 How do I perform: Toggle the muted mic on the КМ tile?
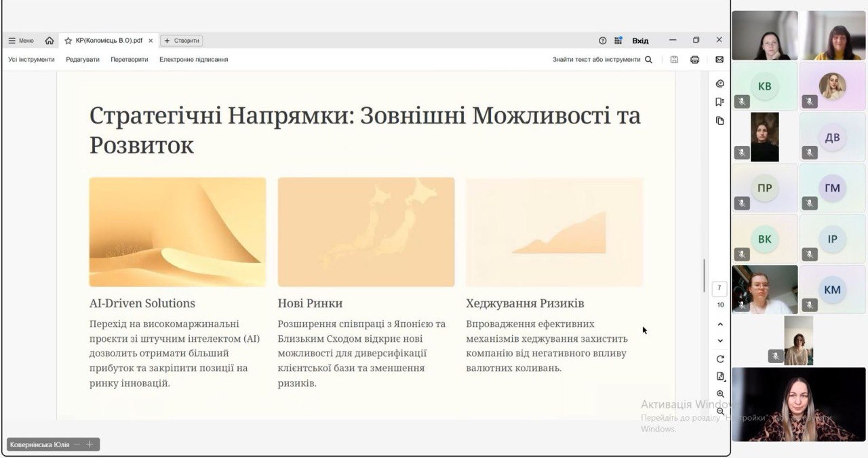(810, 305)
